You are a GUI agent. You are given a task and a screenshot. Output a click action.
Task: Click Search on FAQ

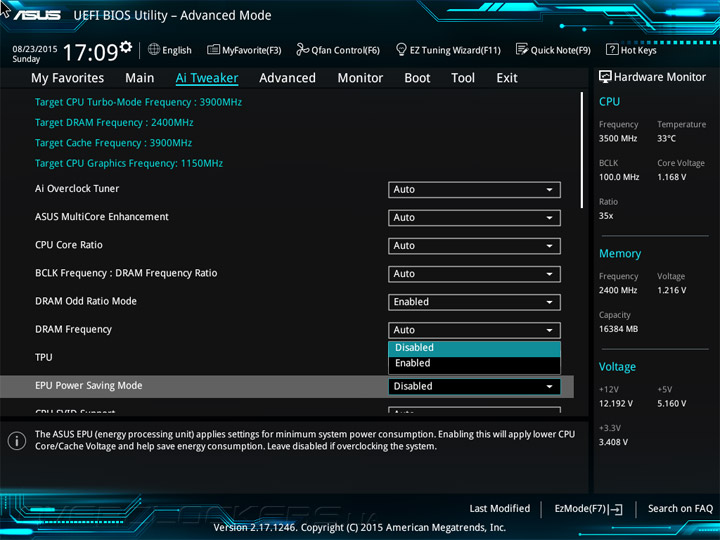(681, 508)
